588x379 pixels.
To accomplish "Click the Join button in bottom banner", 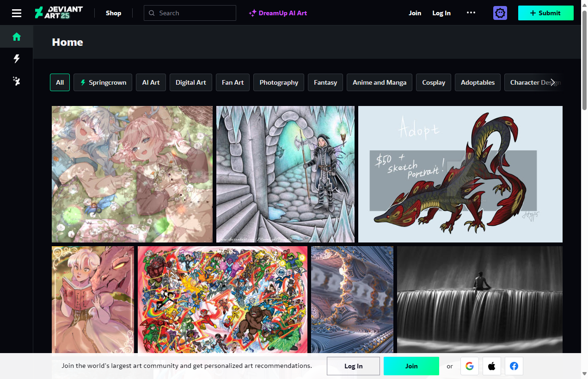I will (411, 366).
